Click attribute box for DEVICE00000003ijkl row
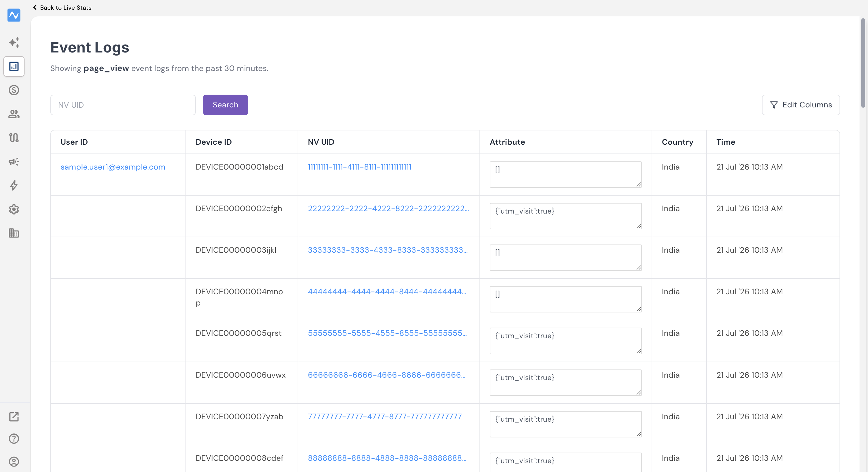Viewport: 868px width, 472px height. pos(566,258)
